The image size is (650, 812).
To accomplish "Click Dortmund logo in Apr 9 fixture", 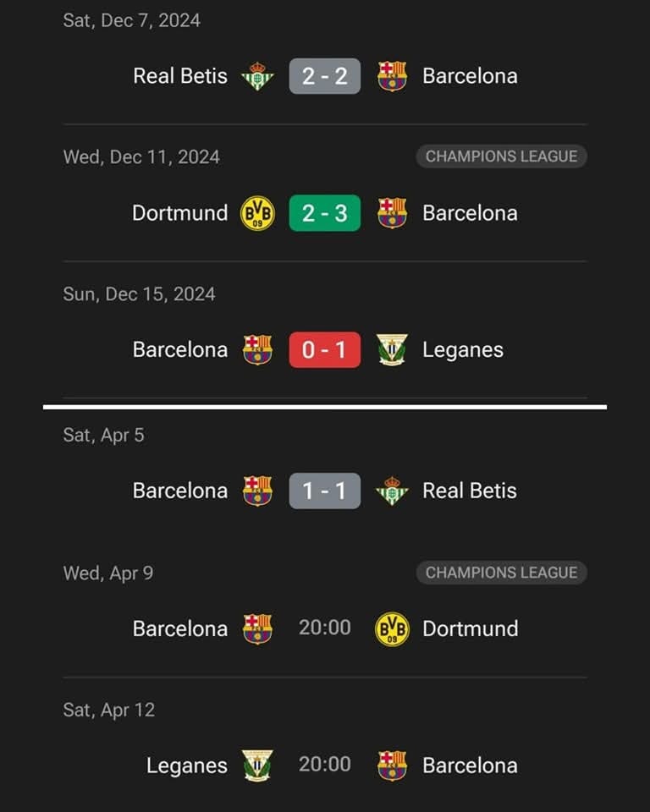I will [392, 628].
